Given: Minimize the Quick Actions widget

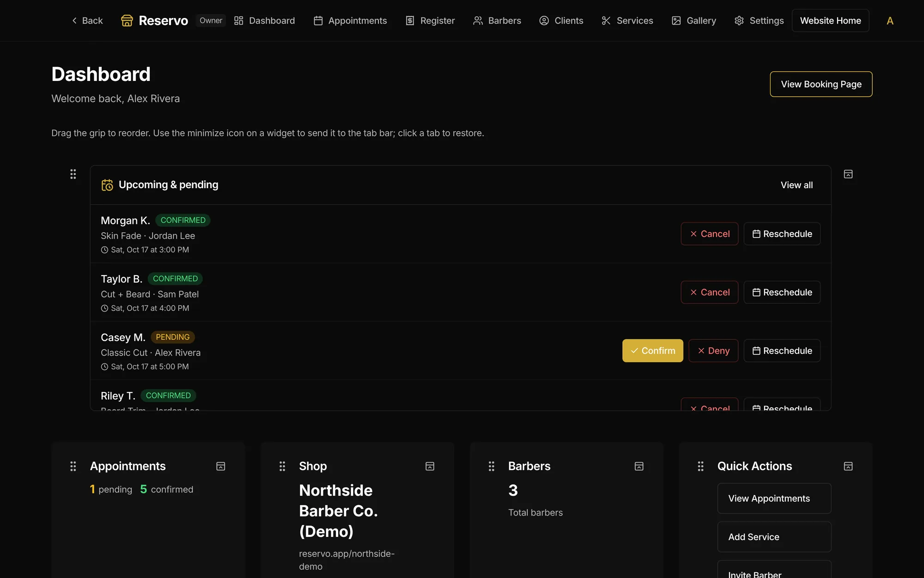Looking at the screenshot, I should pos(848,466).
